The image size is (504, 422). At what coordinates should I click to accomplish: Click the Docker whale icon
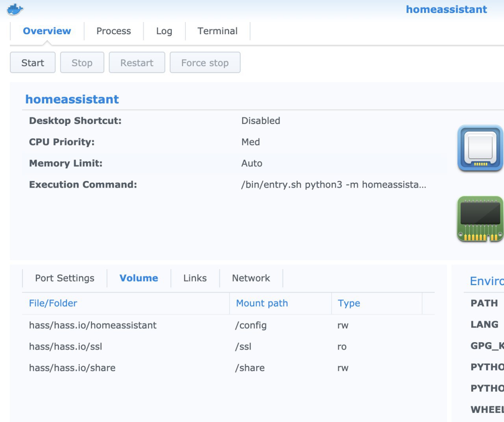click(x=15, y=9)
